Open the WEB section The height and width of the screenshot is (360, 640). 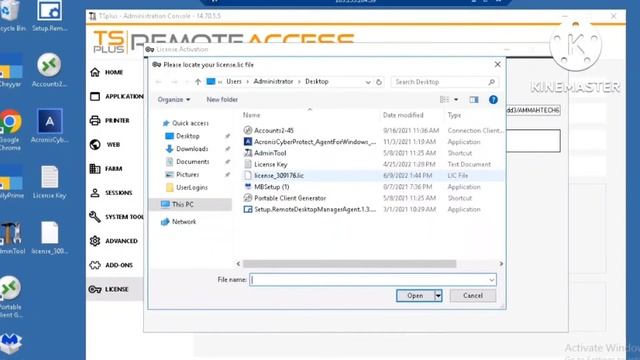click(114, 144)
